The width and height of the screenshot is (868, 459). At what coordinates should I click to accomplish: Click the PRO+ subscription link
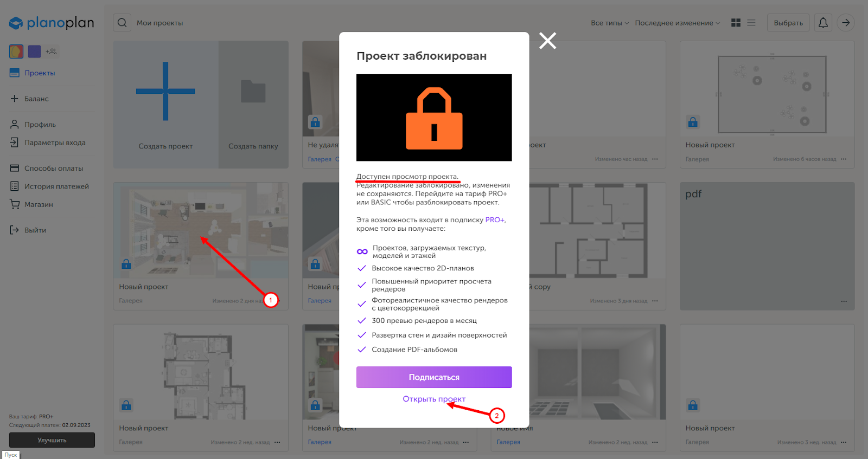pyautogui.click(x=495, y=220)
